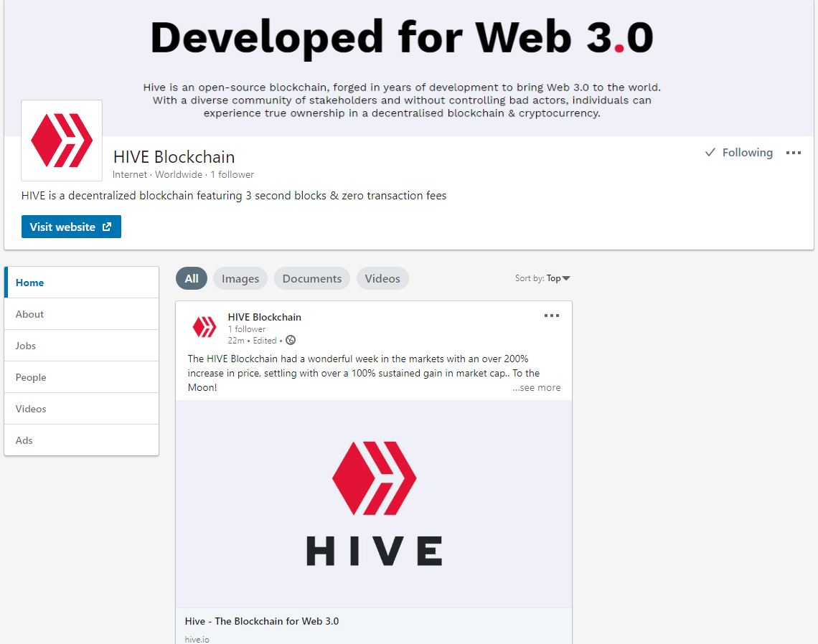Click the HIVE logo avatar on the post

pyautogui.click(x=204, y=327)
